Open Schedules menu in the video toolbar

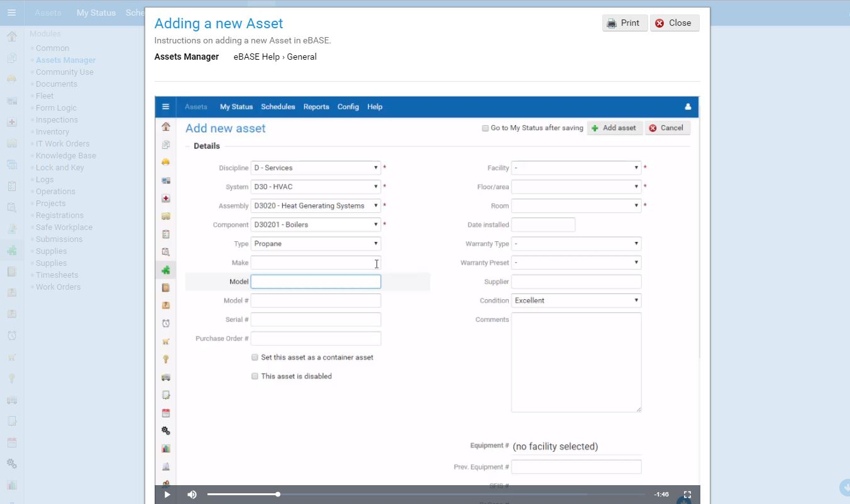[x=278, y=107]
